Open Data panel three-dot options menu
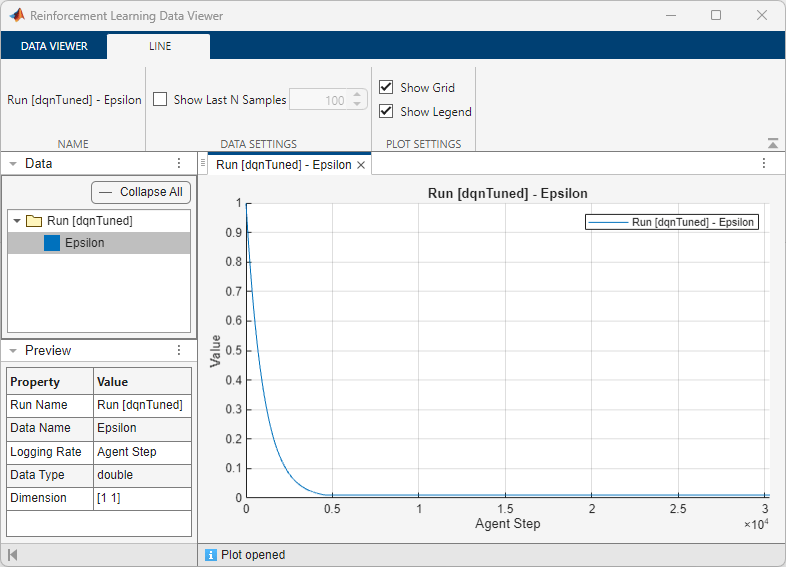Image resolution: width=786 pixels, height=567 pixels. [x=179, y=163]
